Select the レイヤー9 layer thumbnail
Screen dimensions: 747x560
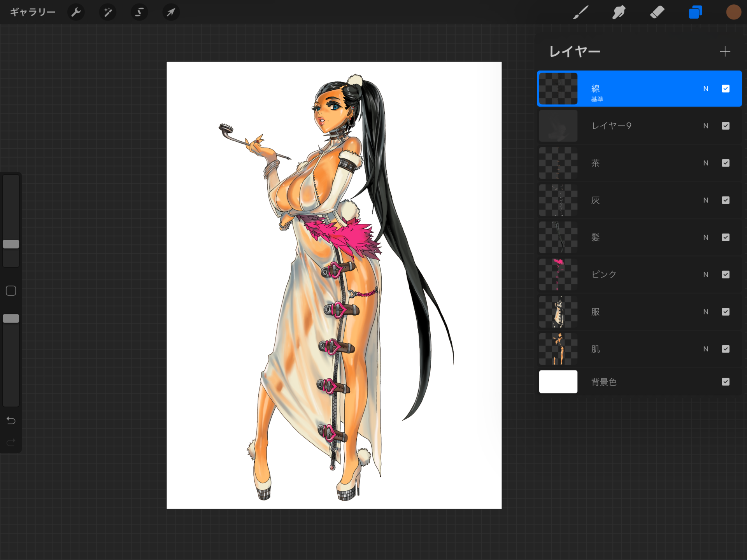click(558, 126)
